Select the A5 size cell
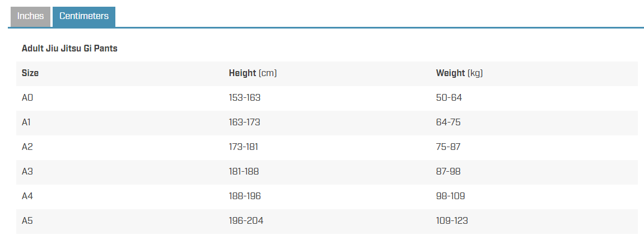This screenshot has width=644, height=240. [x=27, y=221]
